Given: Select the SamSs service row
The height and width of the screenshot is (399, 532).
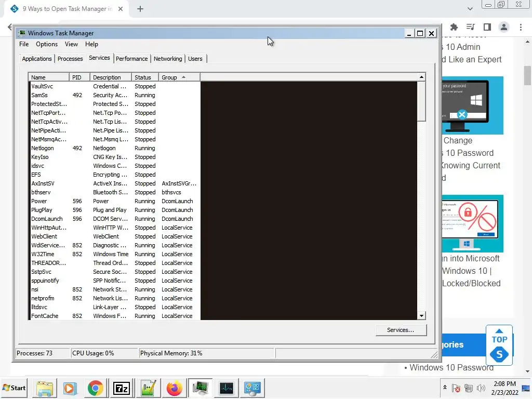Looking at the screenshot, I should click(114, 96).
